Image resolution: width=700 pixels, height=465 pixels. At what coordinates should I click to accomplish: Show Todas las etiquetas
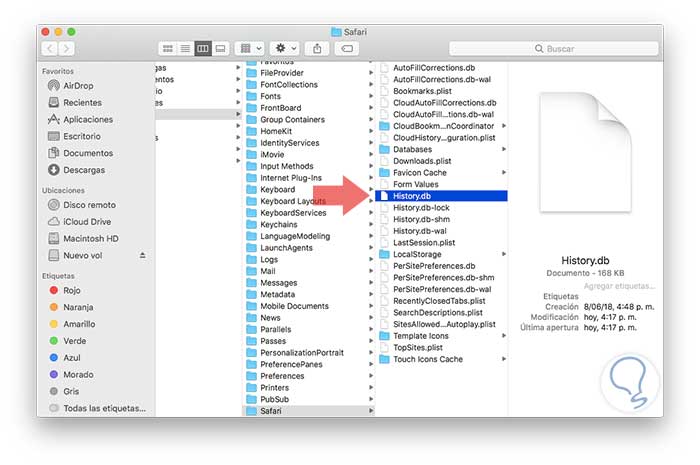tap(104, 408)
